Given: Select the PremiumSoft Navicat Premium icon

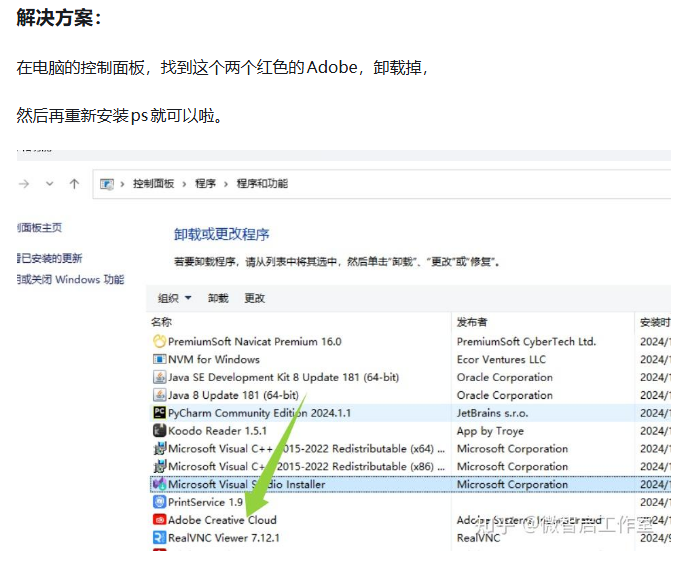Looking at the screenshot, I should (x=159, y=342).
